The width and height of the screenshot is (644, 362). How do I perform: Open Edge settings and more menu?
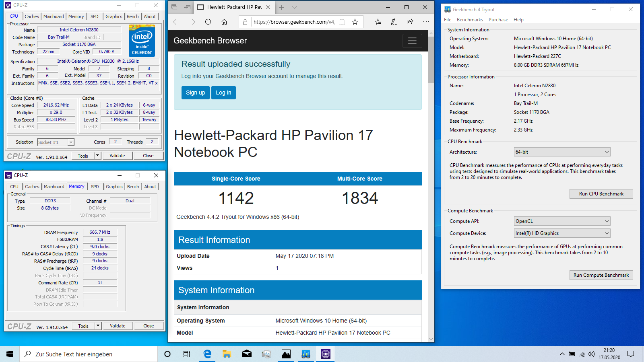(426, 22)
